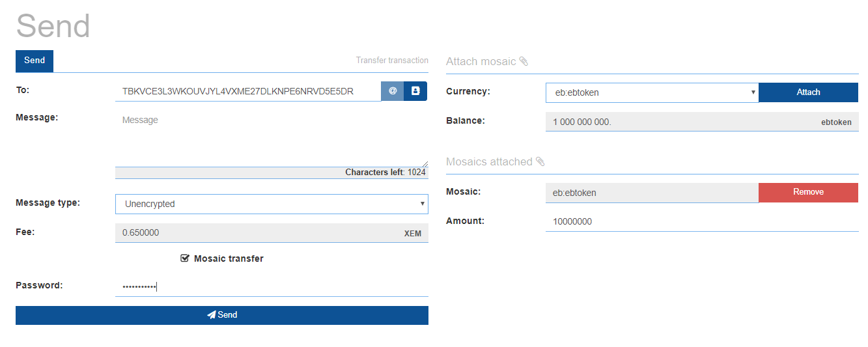Click the Password input field

(x=272, y=286)
